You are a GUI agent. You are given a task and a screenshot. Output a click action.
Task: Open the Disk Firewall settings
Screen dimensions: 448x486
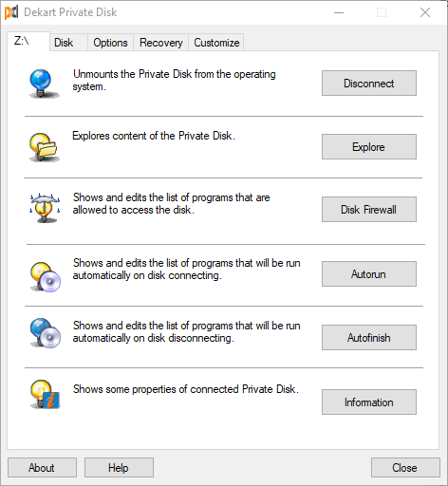[x=369, y=210]
